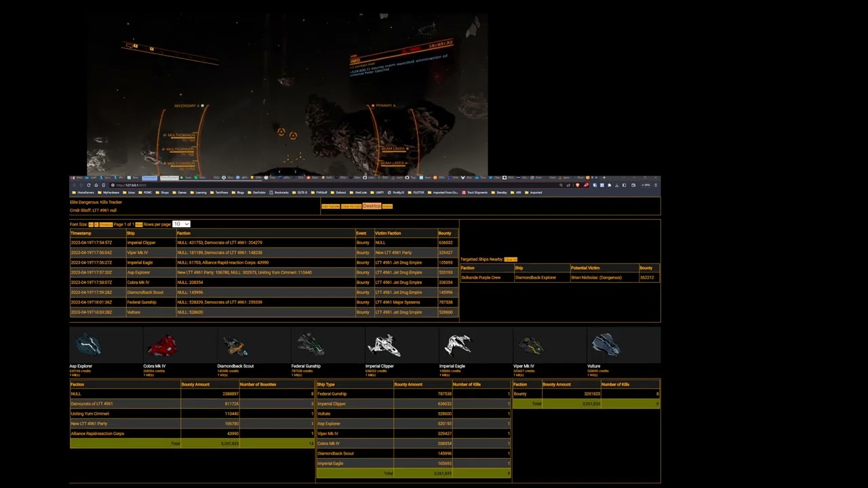868x488 pixels.
Task: Open the DevFolder bookmark folder
Action: (x=258, y=192)
